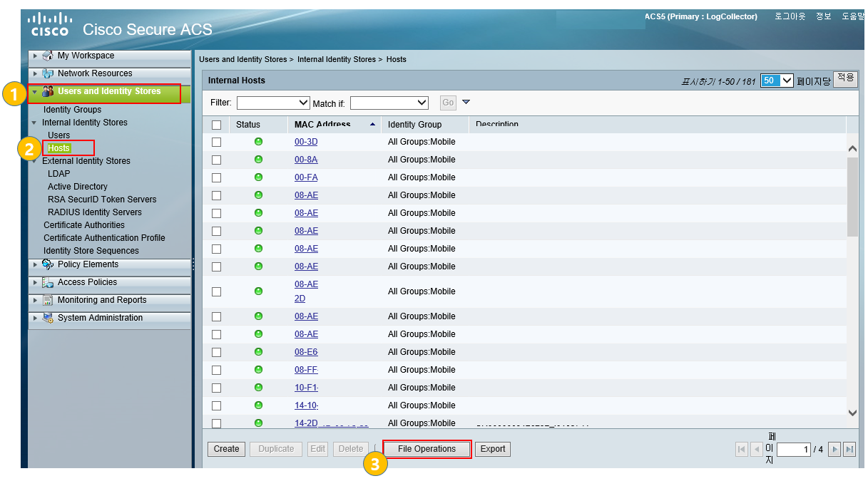868x481 pixels.
Task: Click Internal Identity Stores breadcrumb link
Action: [336, 59]
